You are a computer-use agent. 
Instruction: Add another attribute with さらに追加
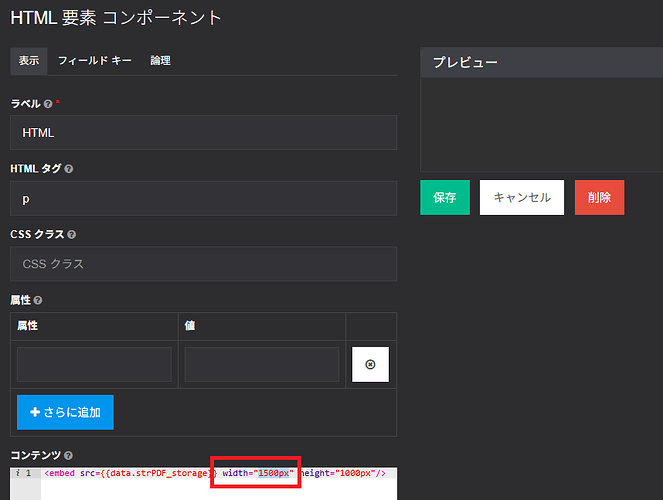[x=65, y=412]
